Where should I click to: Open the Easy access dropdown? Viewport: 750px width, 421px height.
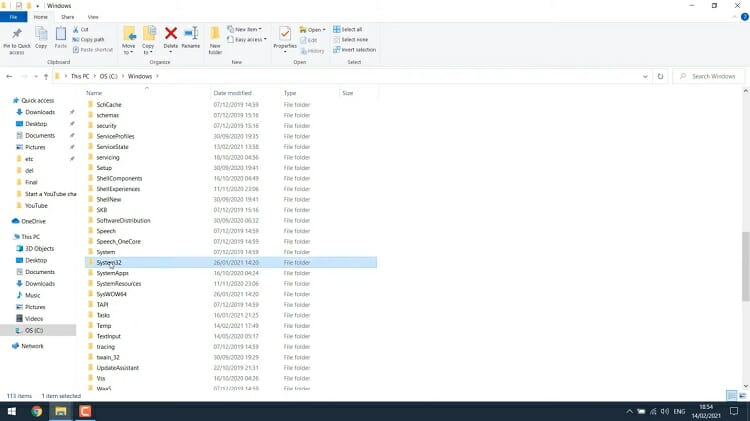[x=247, y=40]
